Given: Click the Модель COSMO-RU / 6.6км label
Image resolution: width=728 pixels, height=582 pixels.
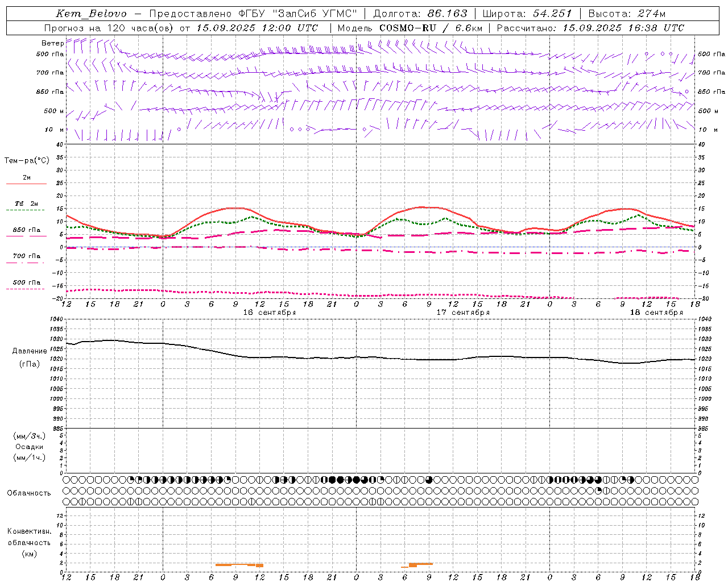Looking at the screenshot, I should click(410, 28).
